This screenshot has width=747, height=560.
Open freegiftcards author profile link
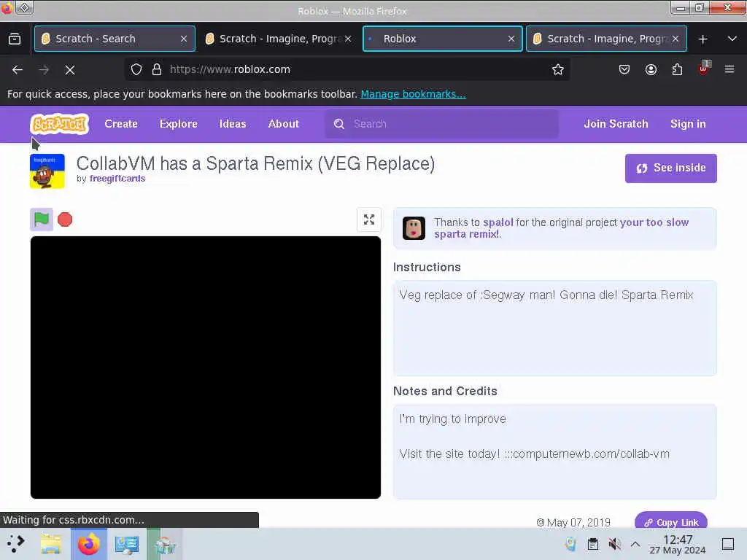[x=117, y=179]
